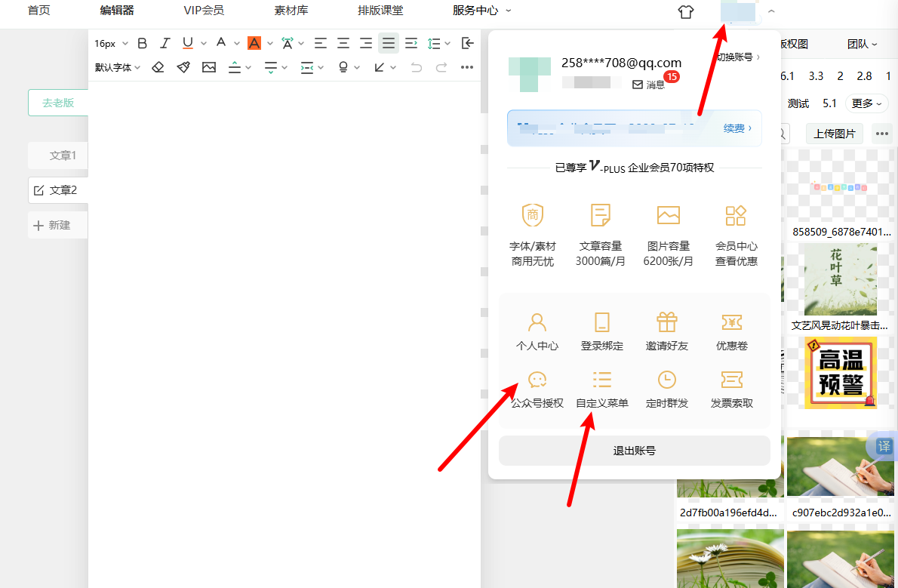Click the insert image icon in toolbar
The width and height of the screenshot is (898, 588).
209,67
